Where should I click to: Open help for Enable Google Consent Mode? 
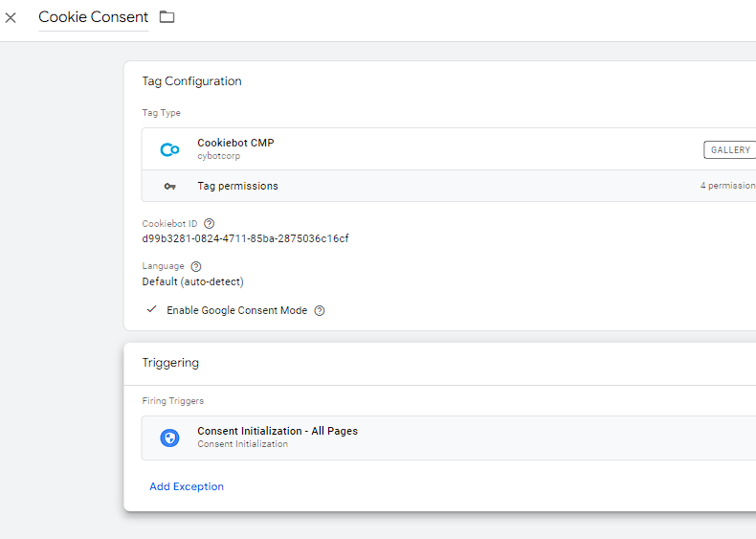coord(320,311)
